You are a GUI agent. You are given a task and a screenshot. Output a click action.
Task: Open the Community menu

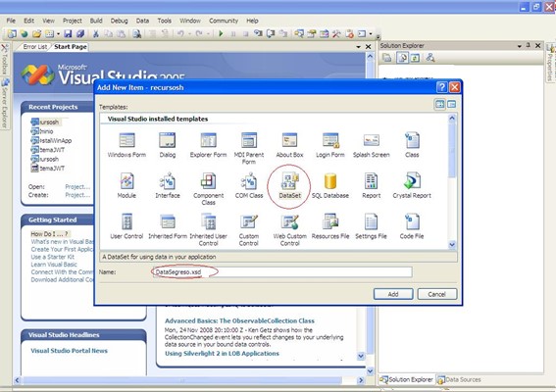pyautogui.click(x=224, y=21)
